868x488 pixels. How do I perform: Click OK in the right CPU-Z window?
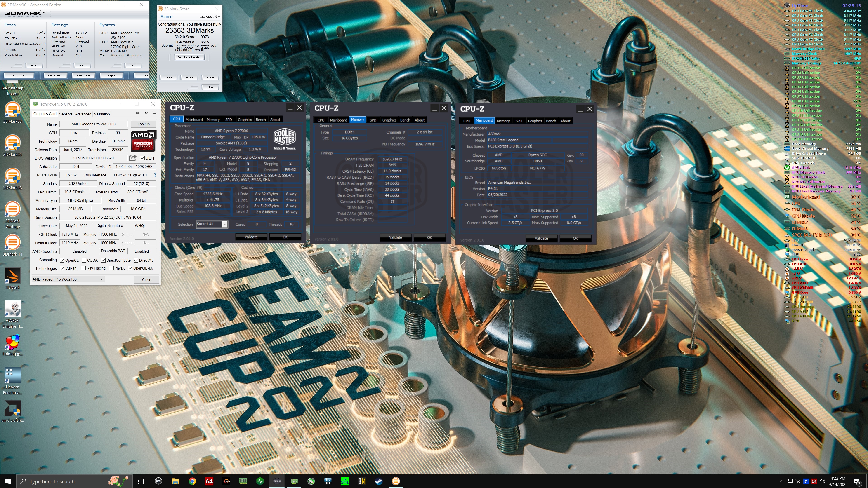[x=576, y=238]
